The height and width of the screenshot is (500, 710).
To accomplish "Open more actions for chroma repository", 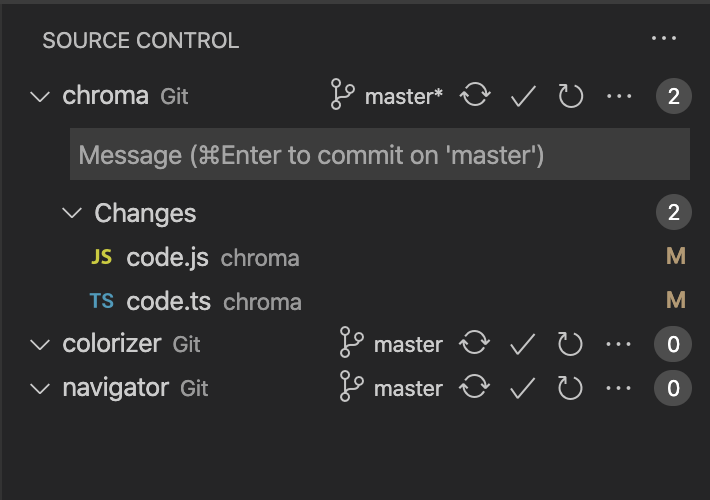I will 619,96.
